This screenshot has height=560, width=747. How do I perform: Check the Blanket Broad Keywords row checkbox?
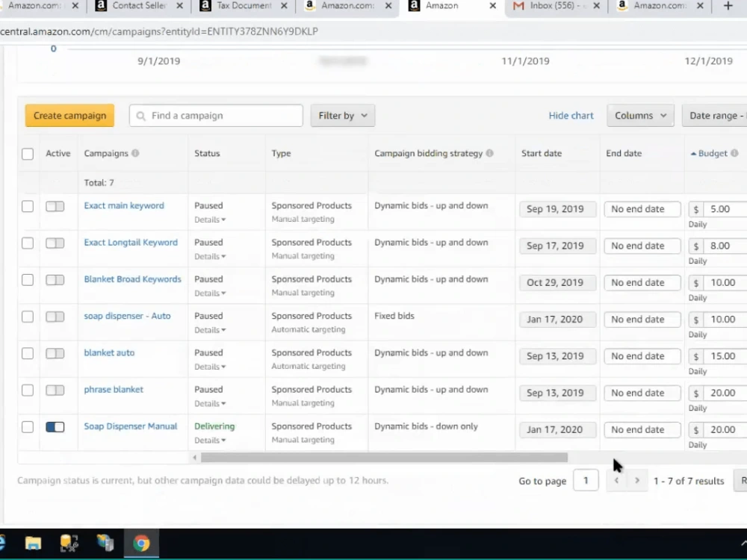[x=28, y=279]
